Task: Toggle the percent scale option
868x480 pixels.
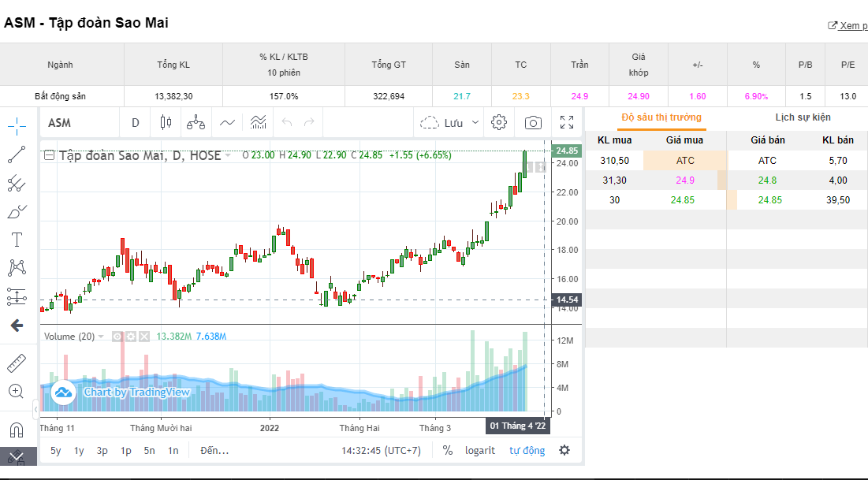Action: tap(448, 451)
